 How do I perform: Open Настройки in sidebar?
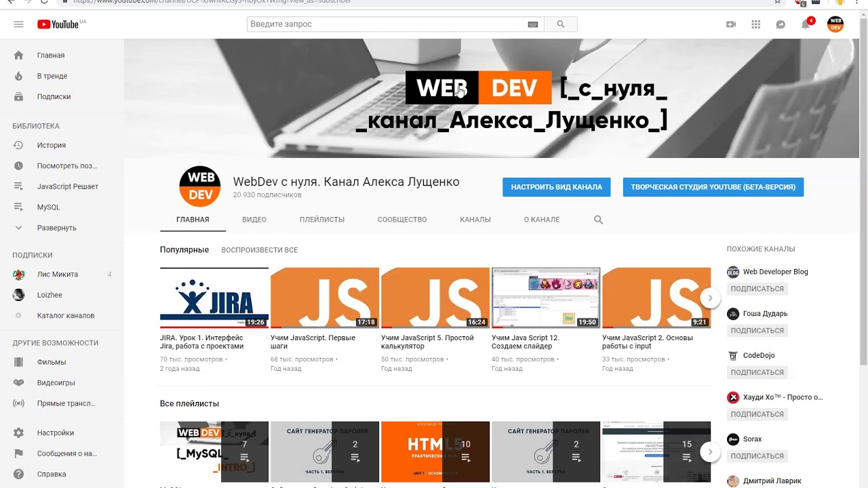click(x=62, y=432)
